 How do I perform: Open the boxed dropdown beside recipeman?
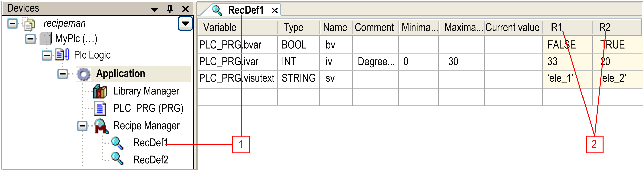coord(185,24)
